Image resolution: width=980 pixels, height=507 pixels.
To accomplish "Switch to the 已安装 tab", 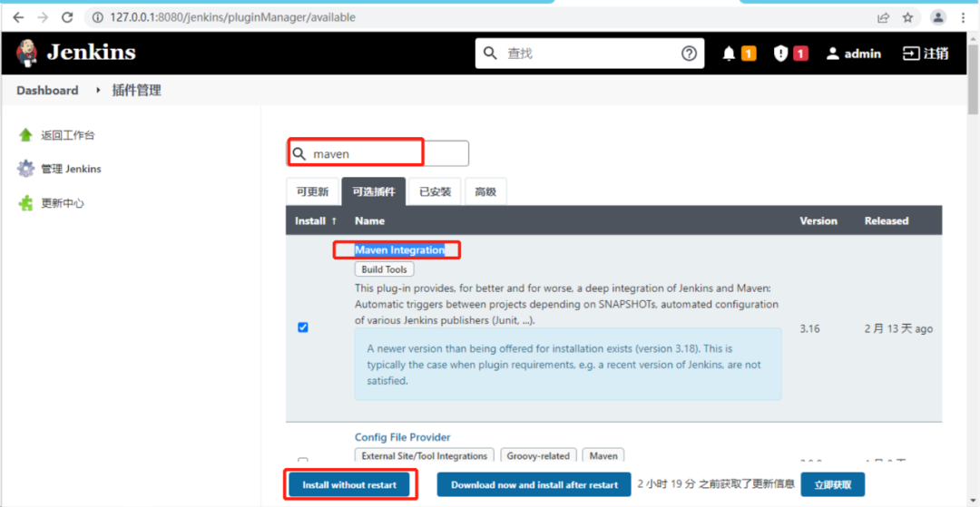I will click(x=435, y=191).
